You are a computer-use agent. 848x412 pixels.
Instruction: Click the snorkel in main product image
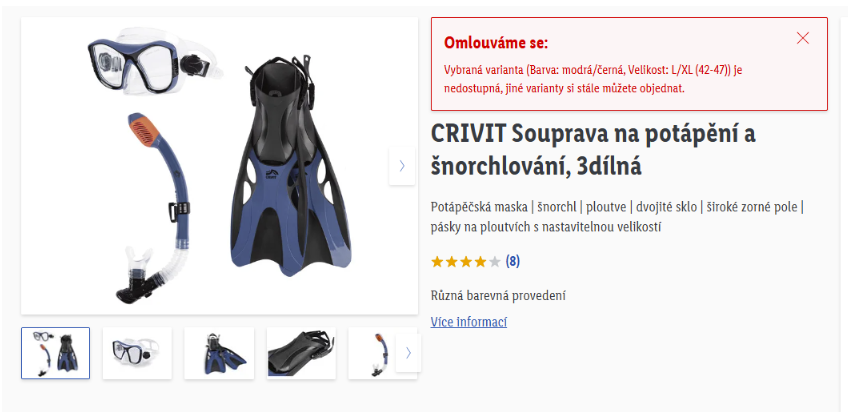(x=152, y=208)
